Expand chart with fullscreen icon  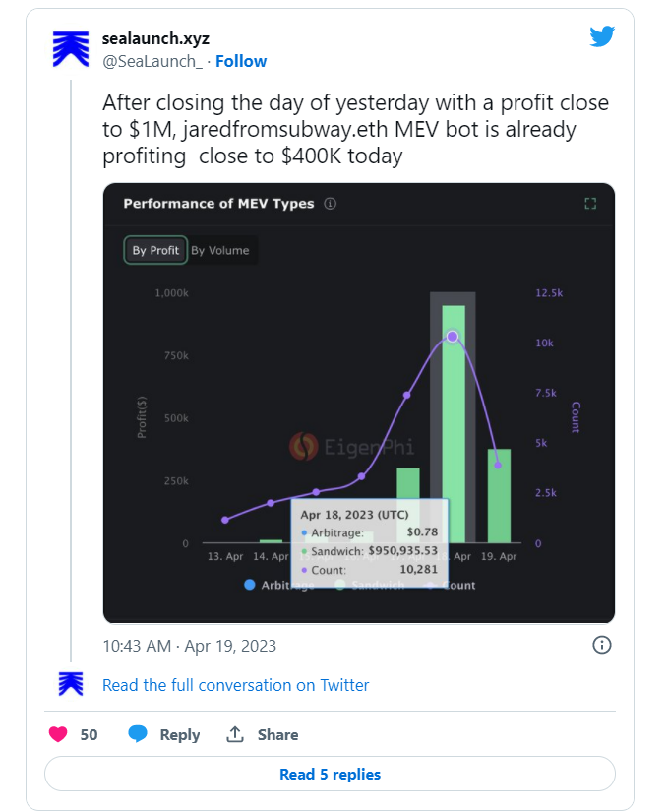pyautogui.click(x=590, y=204)
